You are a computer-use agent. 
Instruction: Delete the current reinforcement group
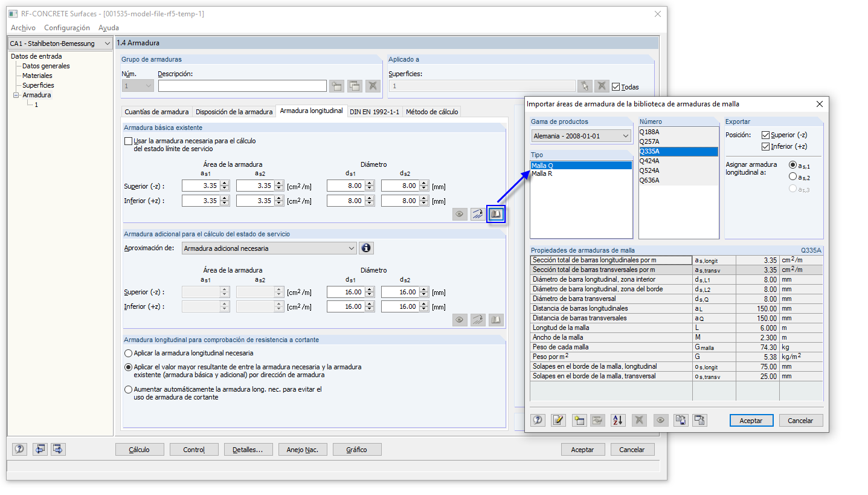click(x=373, y=86)
